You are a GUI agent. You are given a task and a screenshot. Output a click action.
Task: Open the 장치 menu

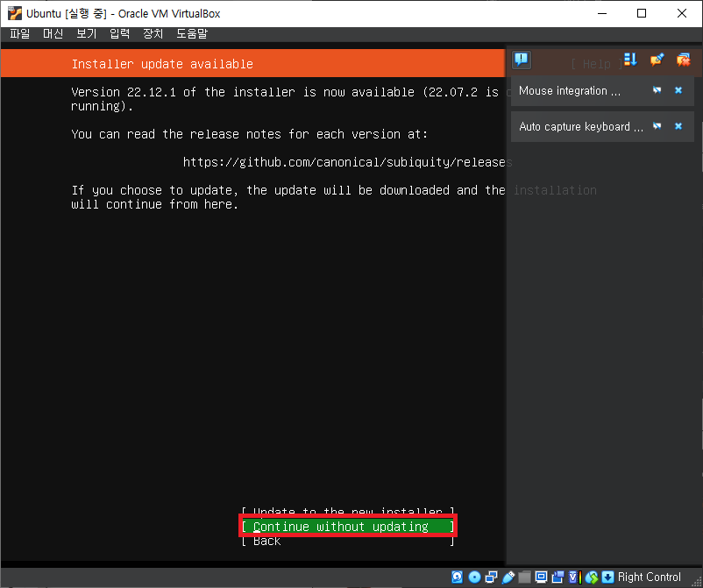[153, 33]
